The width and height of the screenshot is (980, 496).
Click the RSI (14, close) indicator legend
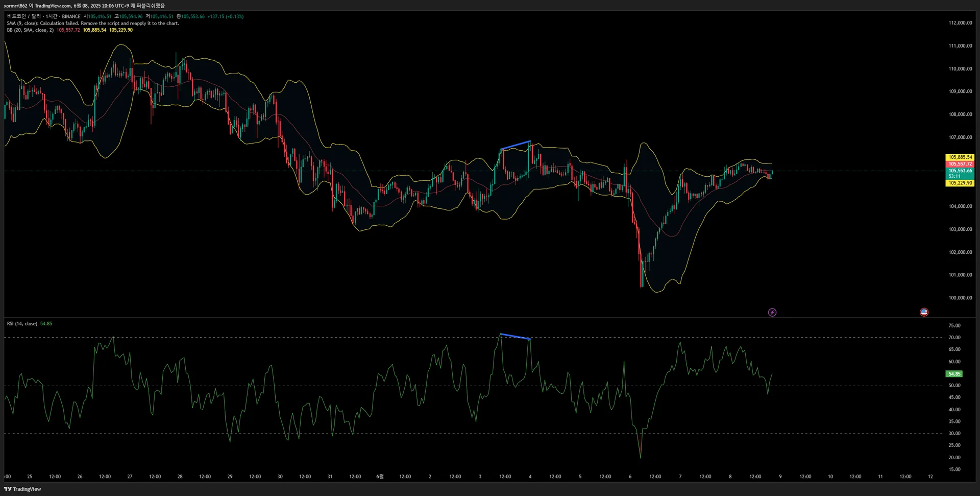[x=22, y=324]
